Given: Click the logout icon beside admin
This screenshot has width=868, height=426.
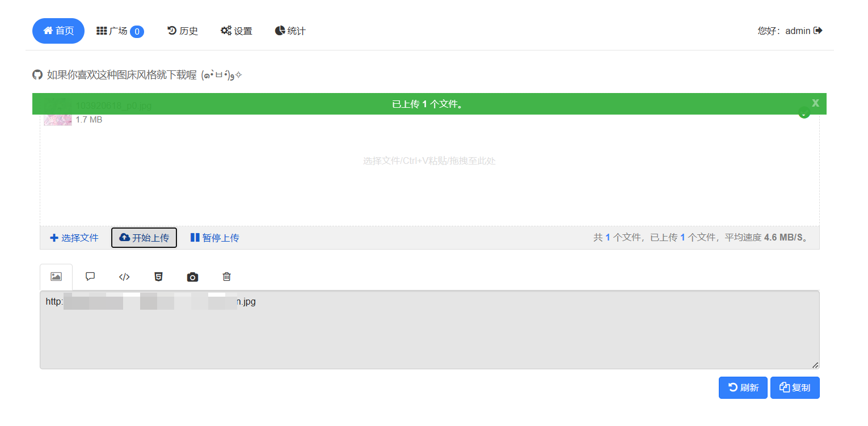Looking at the screenshot, I should (x=818, y=31).
